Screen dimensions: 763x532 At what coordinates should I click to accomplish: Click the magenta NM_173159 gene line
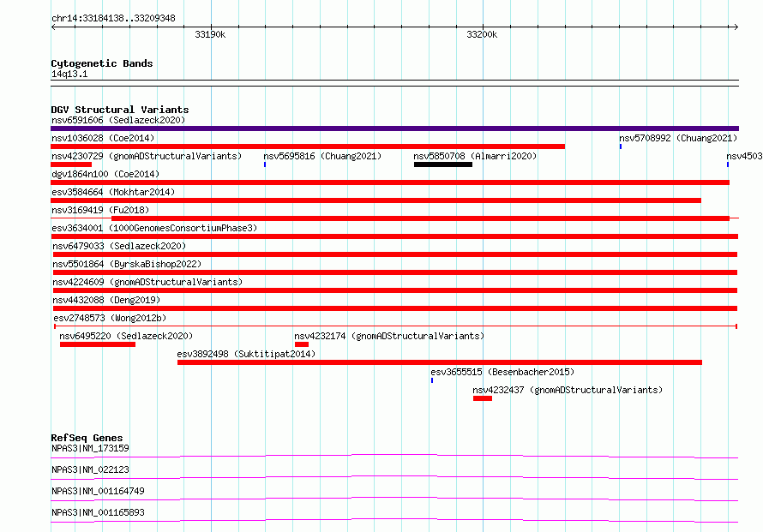(394, 456)
